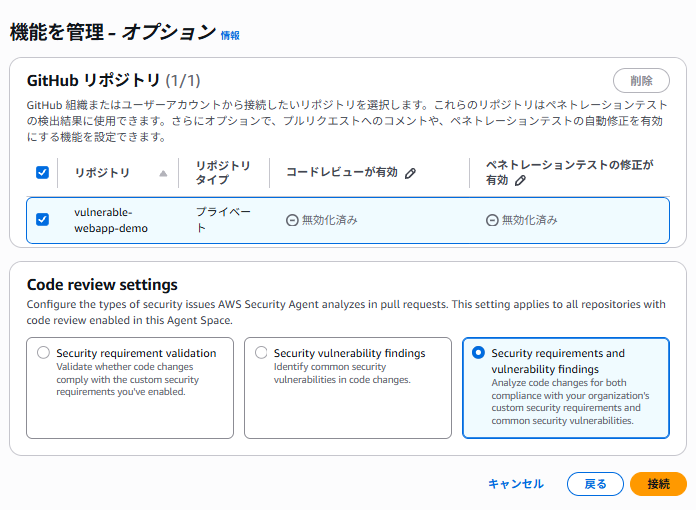Screen dimensions: 696x510
Task: Click 無効化済み status icon in penetration test column
Action: pyautogui.click(x=492, y=220)
